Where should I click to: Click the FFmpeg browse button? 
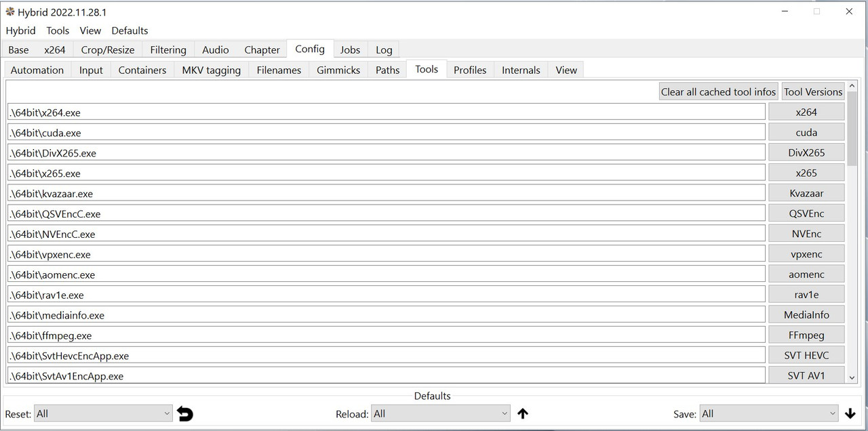coord(806,335)
